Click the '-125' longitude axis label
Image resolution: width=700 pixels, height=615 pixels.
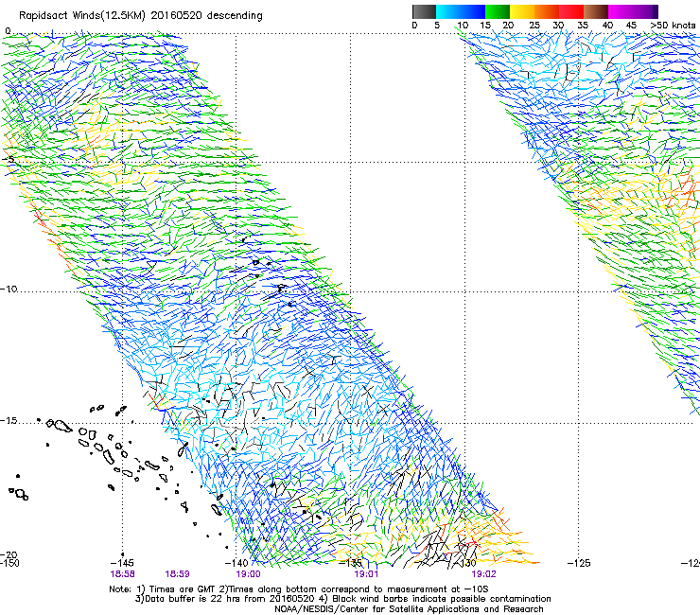[x=579, y=563]
